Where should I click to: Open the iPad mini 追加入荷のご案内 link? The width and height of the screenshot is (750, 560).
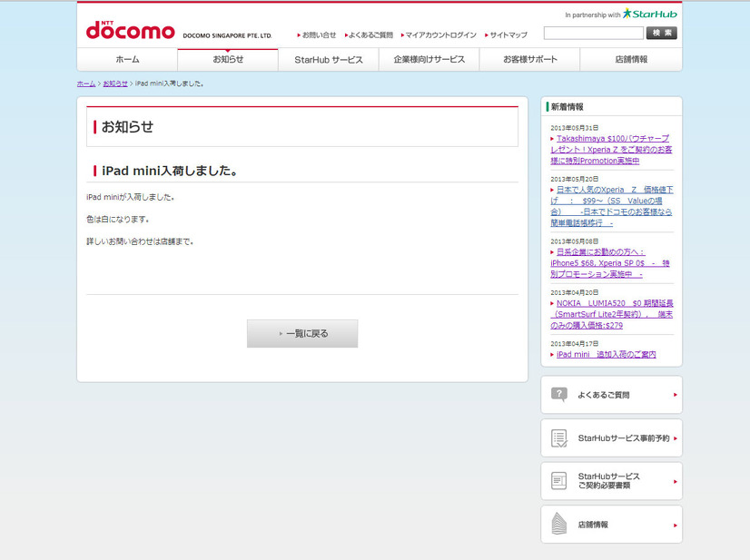[x=606, y=354]
